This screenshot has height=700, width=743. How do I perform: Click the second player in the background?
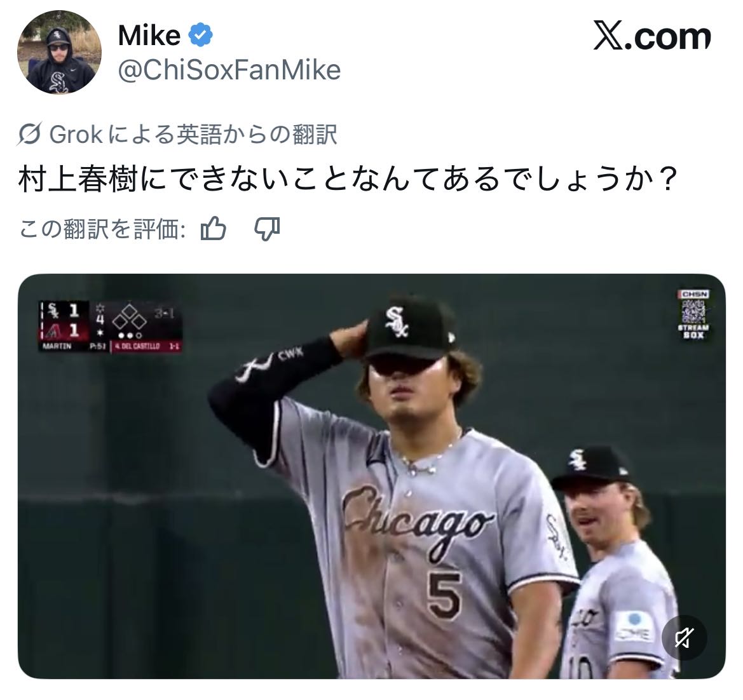616,562
